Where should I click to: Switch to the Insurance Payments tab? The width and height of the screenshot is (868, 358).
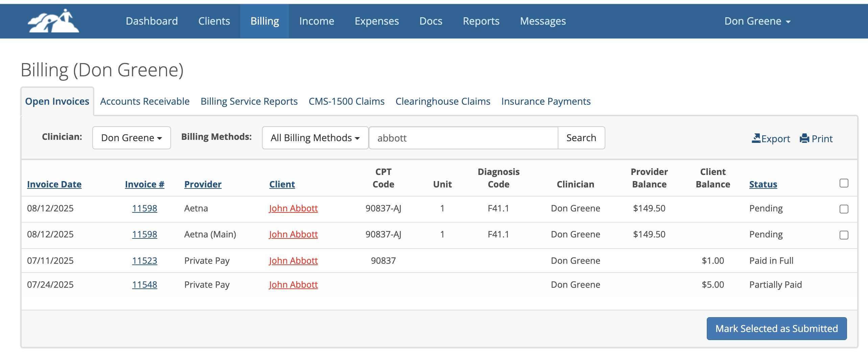[546, 101]
